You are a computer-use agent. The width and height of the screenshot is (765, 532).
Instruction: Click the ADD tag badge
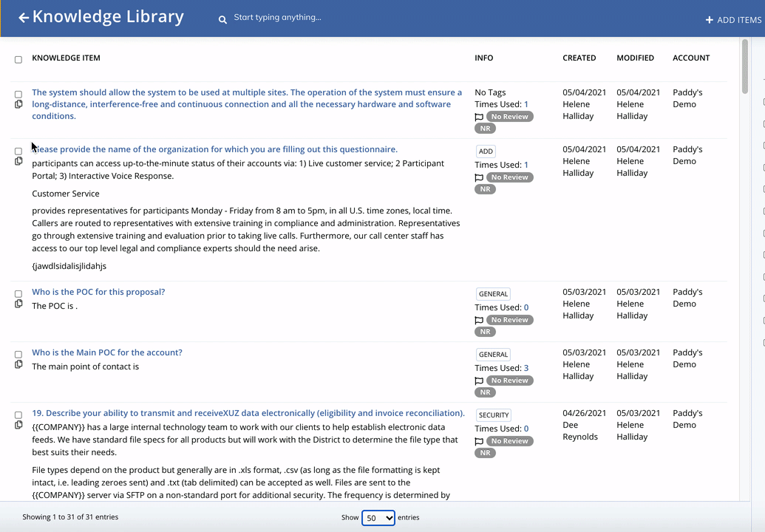coord(486,151)
